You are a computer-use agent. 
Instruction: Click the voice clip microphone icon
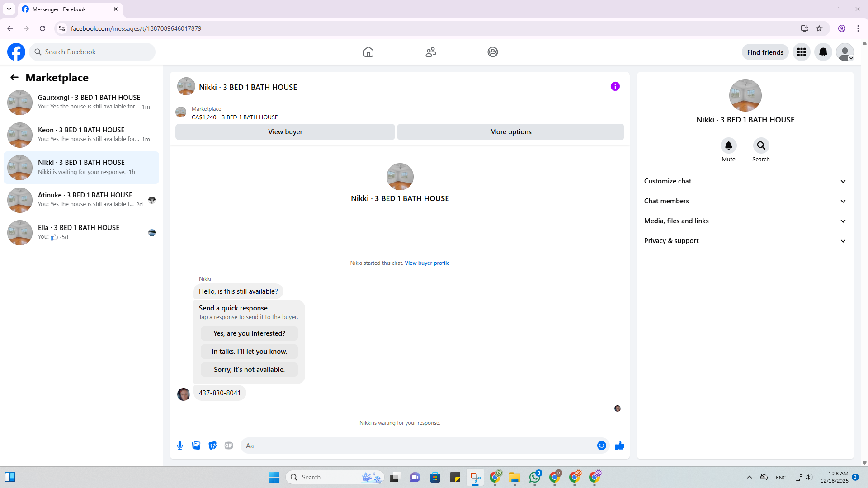tap(180, 446)
